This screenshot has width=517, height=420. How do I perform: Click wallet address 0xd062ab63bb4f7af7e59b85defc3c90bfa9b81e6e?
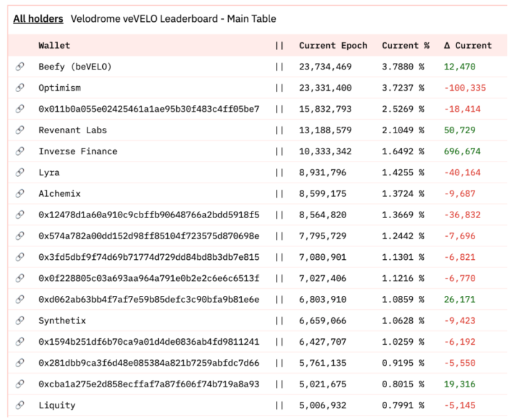coord(149,299)
